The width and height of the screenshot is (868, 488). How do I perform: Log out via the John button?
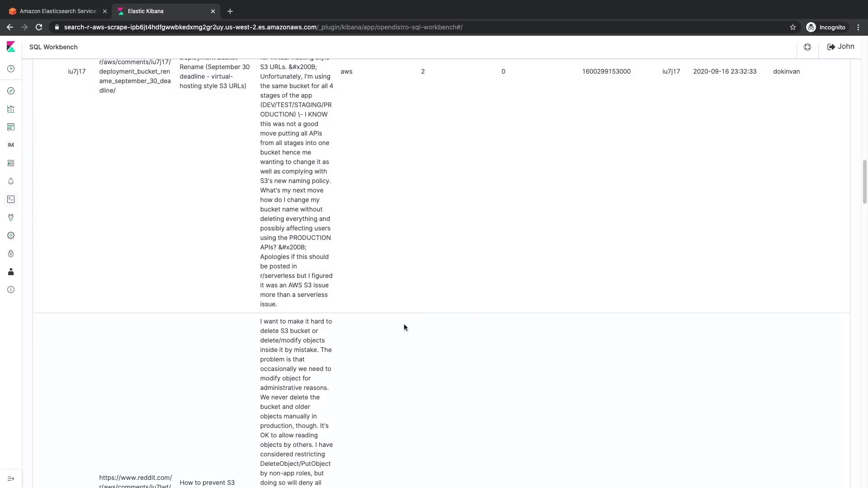coord(840,47)
